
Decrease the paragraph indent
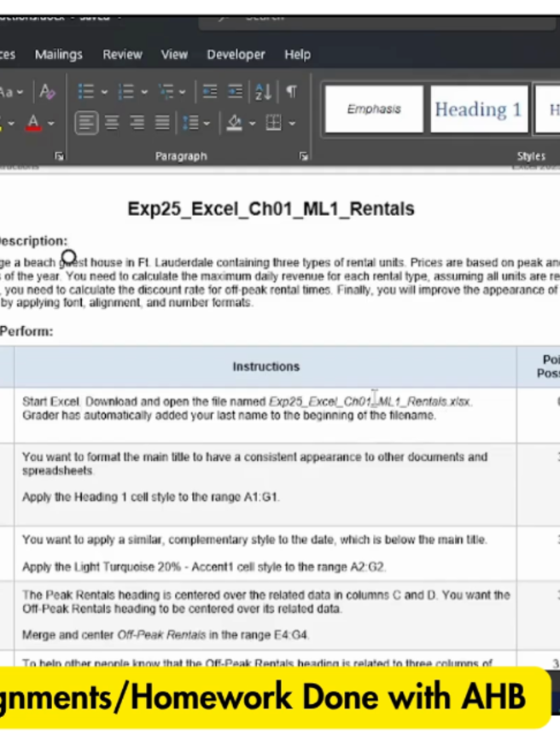pos(210,91)
